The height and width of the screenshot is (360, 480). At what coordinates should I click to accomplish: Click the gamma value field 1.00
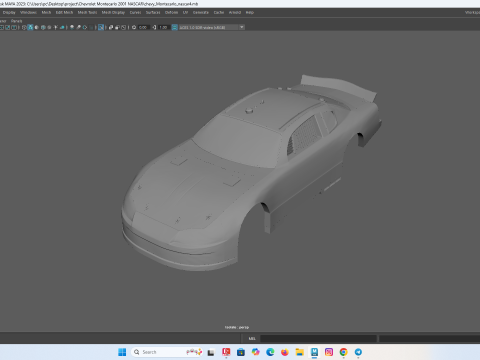[x=163, y=27]
